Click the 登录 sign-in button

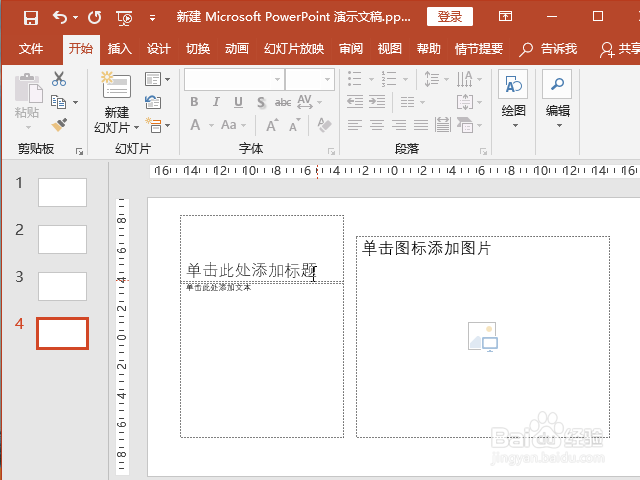tap(450, 17)
